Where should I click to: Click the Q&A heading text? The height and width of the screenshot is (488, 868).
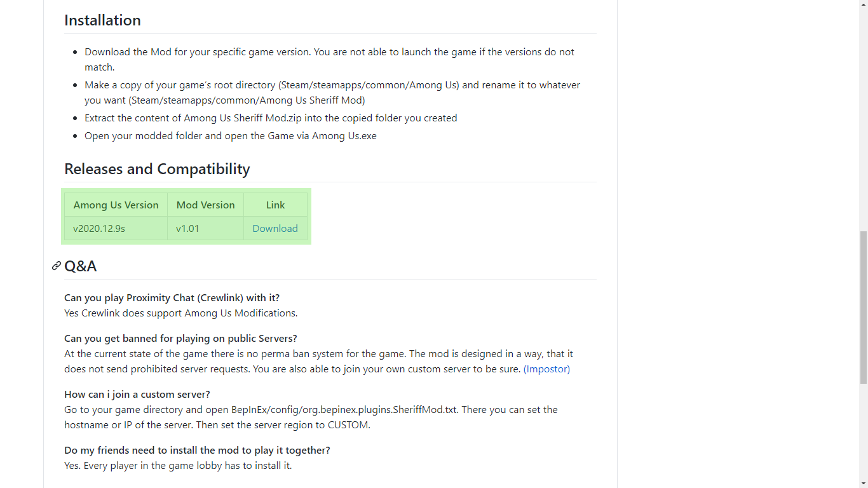pyautogui.click(x=81, y=266)
